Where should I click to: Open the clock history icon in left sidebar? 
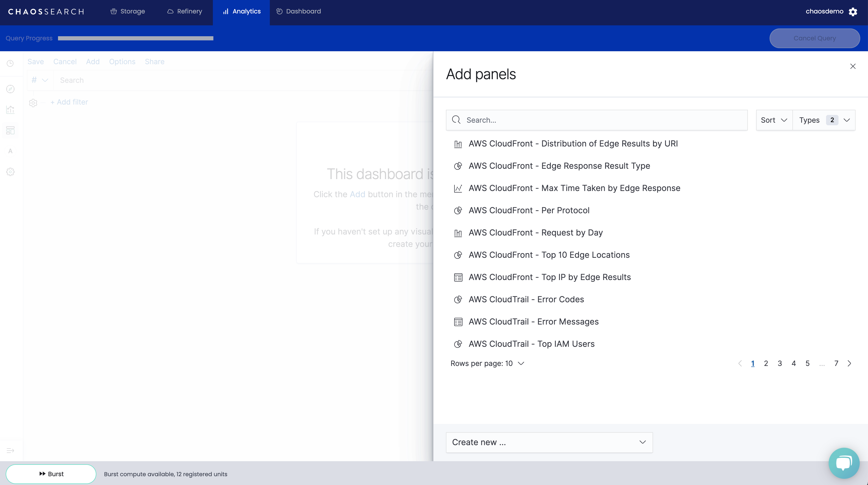(x=10, y=63)
